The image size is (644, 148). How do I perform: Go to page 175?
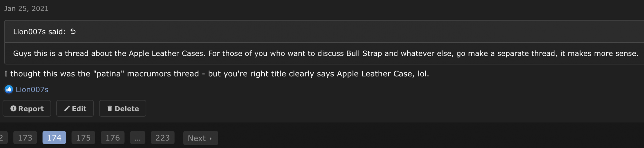point(83,138)
